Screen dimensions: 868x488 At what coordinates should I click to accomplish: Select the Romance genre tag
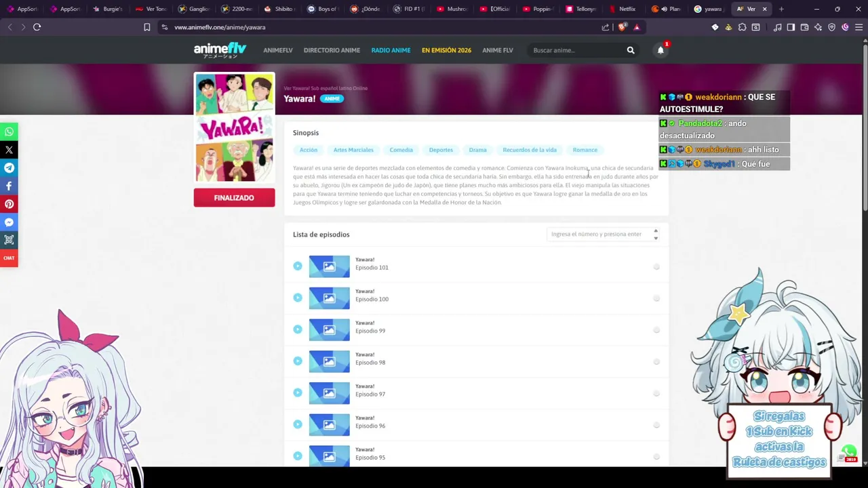click(x=585, y=150)
